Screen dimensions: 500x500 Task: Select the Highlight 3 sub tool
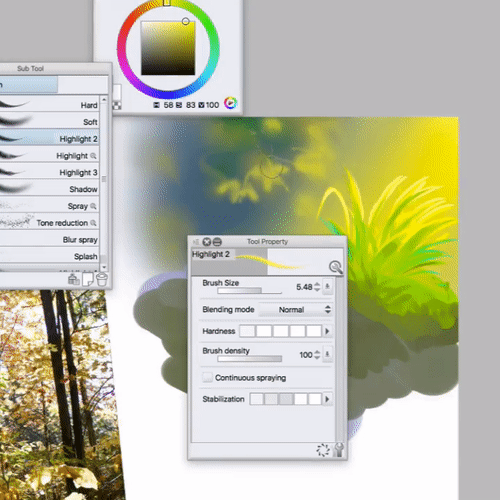click(49, 172)
